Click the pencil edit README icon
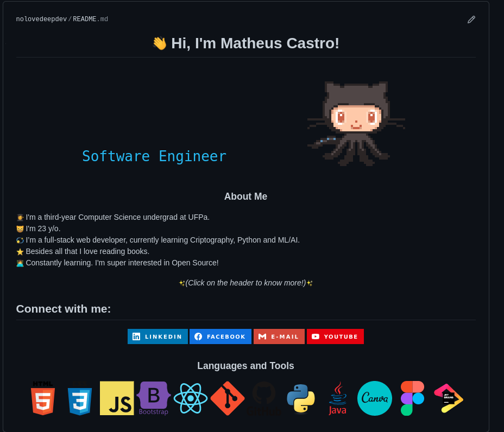The image size is (504, 432). [471, 20]
